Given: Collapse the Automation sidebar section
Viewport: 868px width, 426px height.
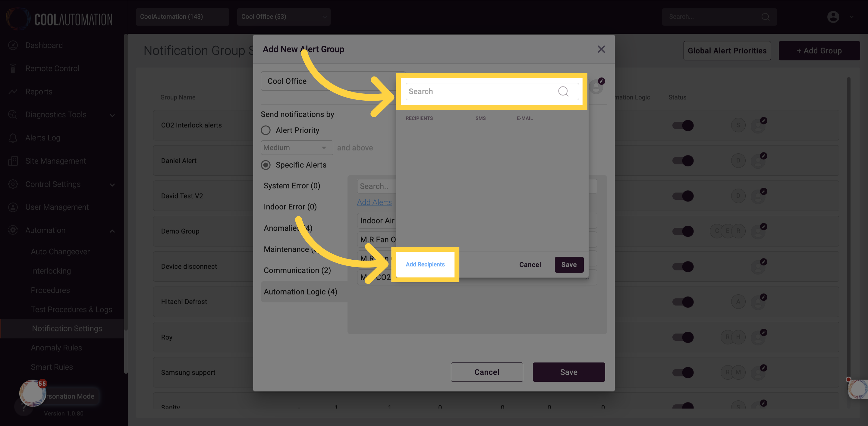Looking at the screenshot, I should pyautogui.click(x=112, y=231).
